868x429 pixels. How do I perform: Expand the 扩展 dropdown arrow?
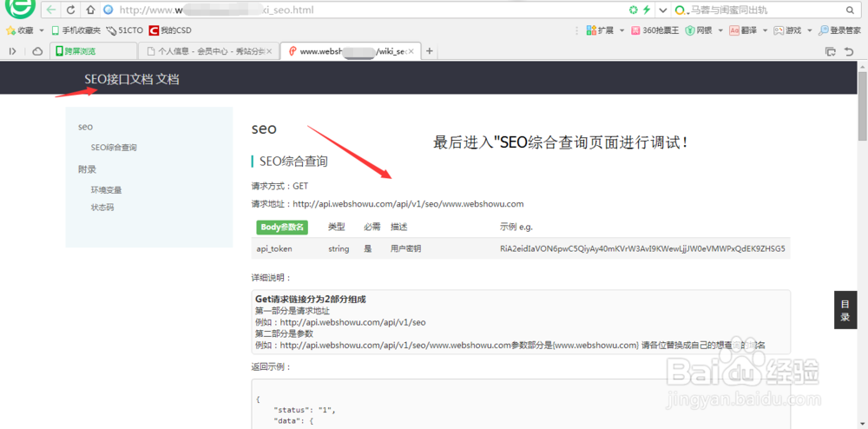[621, 30]
